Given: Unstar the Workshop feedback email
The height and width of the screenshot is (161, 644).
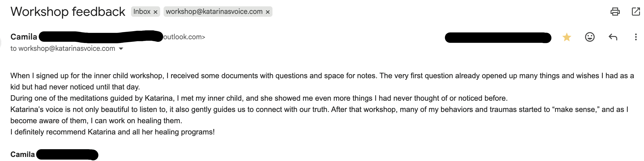Looking at the screenshot, I should 567,37.
